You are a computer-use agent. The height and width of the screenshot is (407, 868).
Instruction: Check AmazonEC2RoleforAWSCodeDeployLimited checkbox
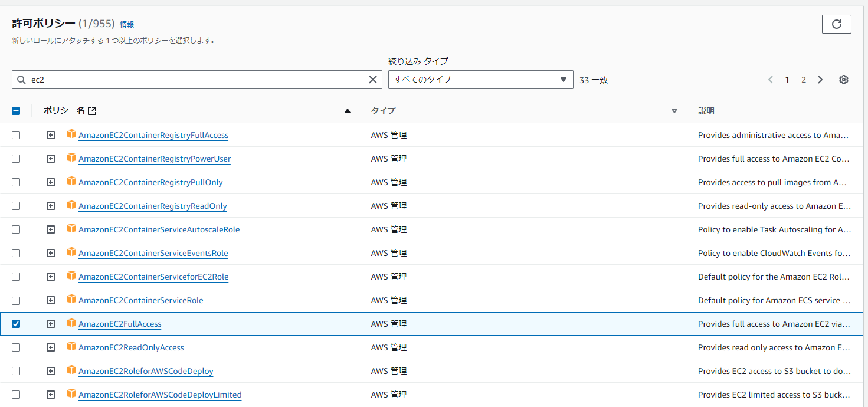click(16, 395)
